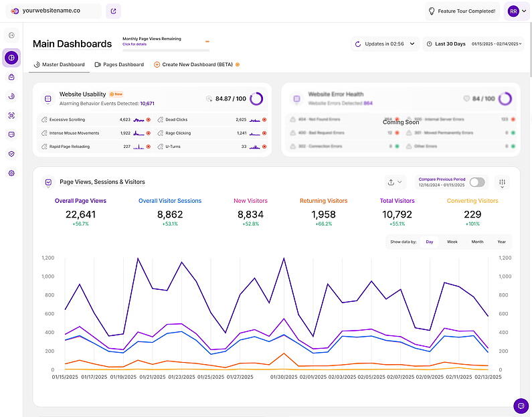Select the purple dashboard globe sidebar icon
Image resolution: width=532 pixels, height=417 pixels.
11,58
